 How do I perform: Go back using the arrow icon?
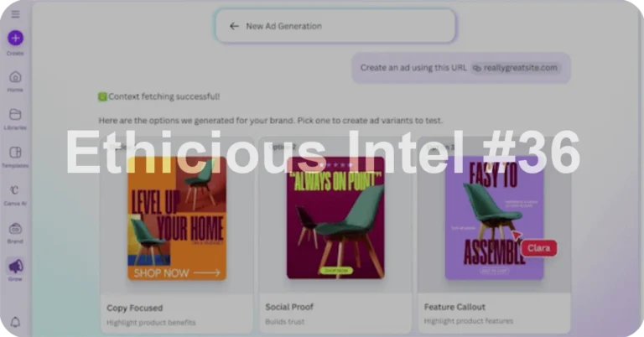234,26
